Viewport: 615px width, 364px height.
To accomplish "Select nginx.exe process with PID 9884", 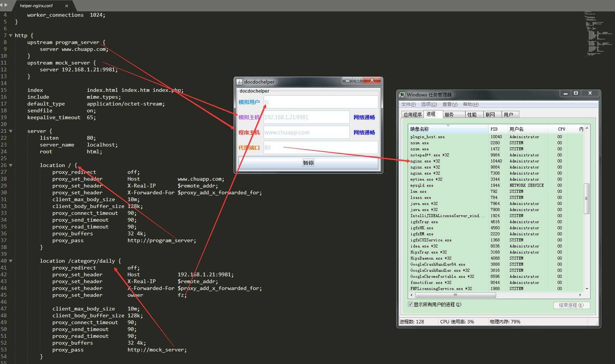I will click(x=496, y=167).
